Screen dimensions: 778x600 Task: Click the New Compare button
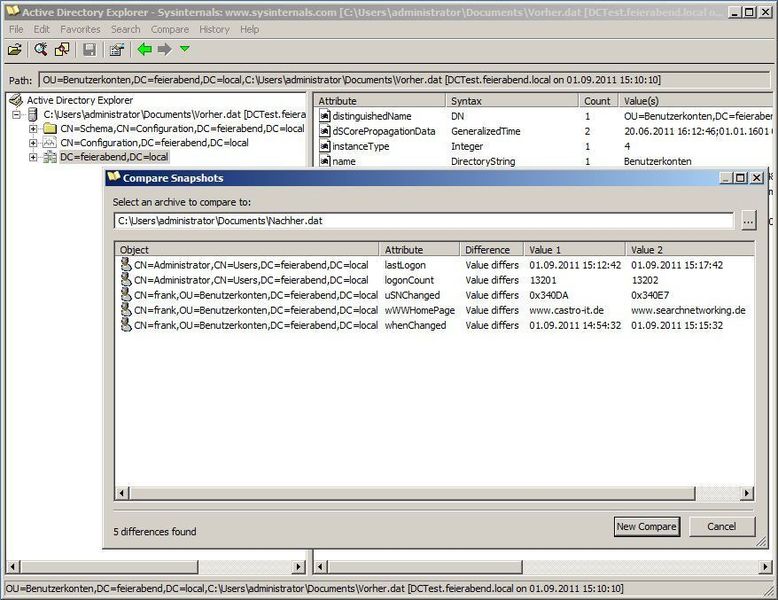click(647, 527)
